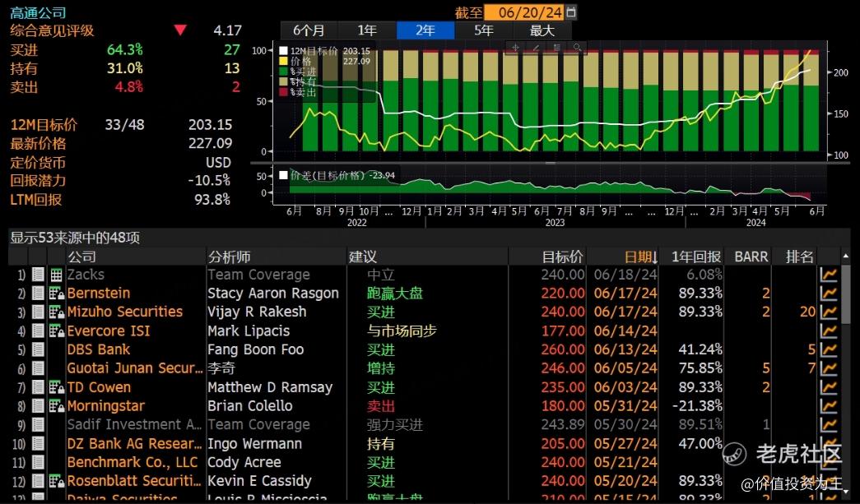Viewport: 860px width, 504px height.
Task: Open the report document icon for DBS Bank
Action: (38, 349)
